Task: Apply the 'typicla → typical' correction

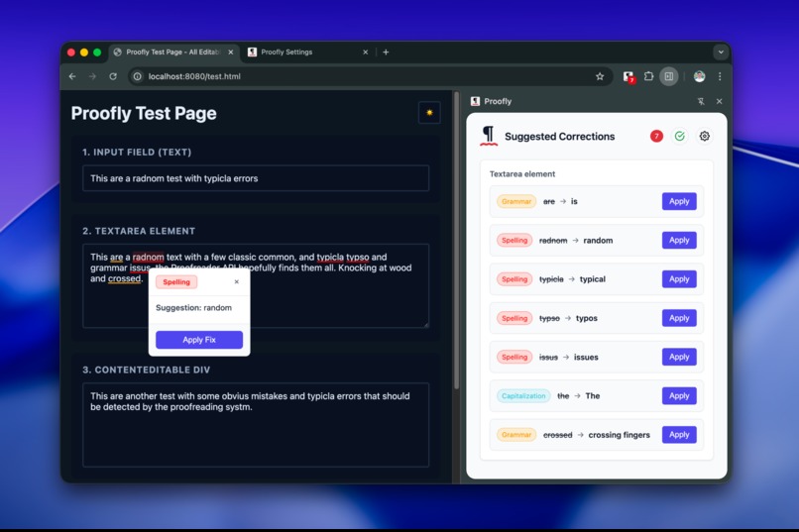Action: pos(679,279)
